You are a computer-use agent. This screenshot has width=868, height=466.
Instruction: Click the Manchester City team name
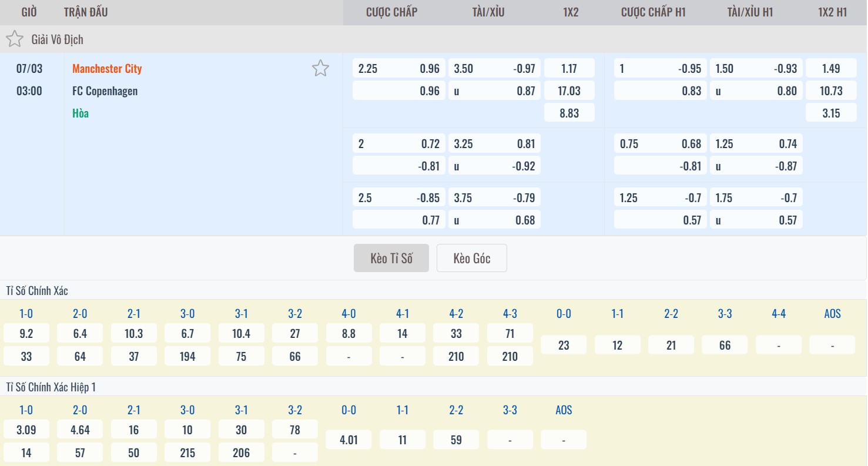pos(107,69)
